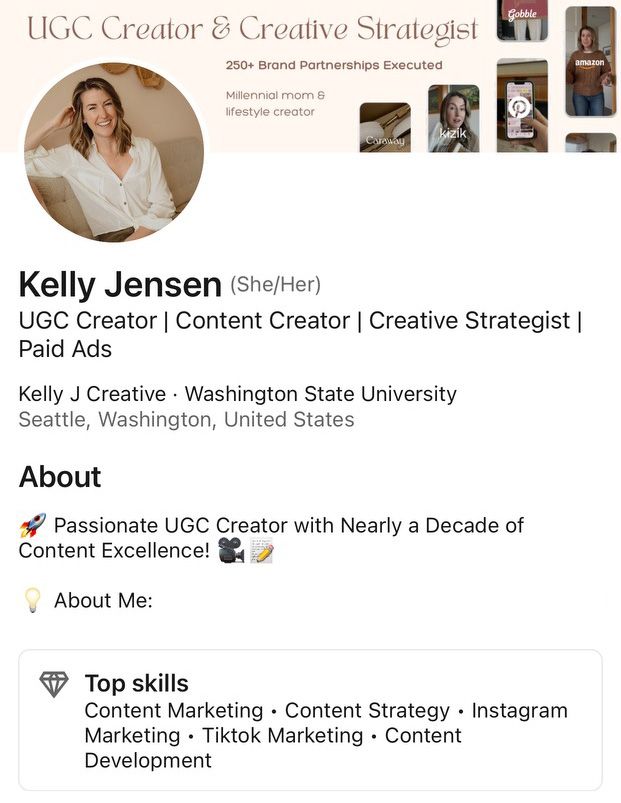Tap the amazon sweater thumbnail

[x=590, y=61]
